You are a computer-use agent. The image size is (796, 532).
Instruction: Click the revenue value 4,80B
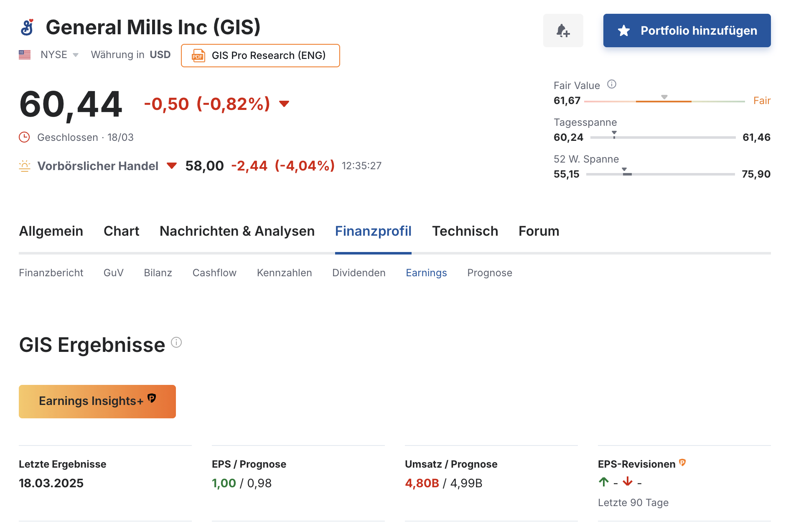click(422, 484)
